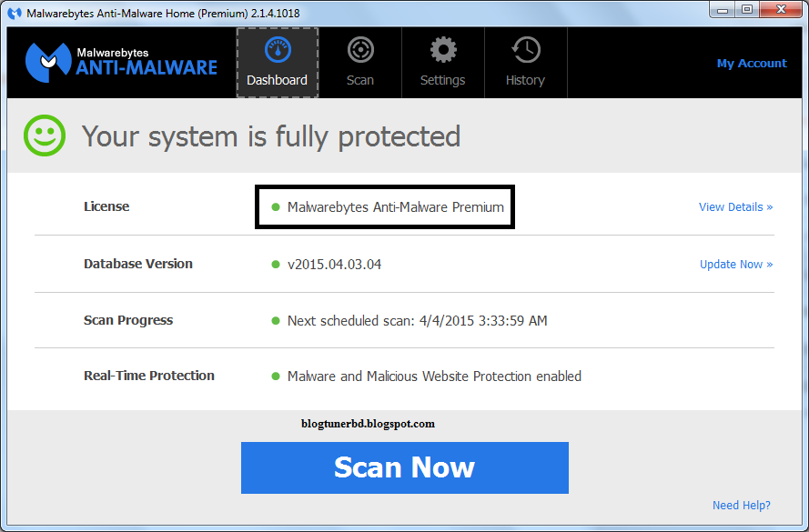Select the v2015.04.03.04 database version text

(x=334, y=265)
